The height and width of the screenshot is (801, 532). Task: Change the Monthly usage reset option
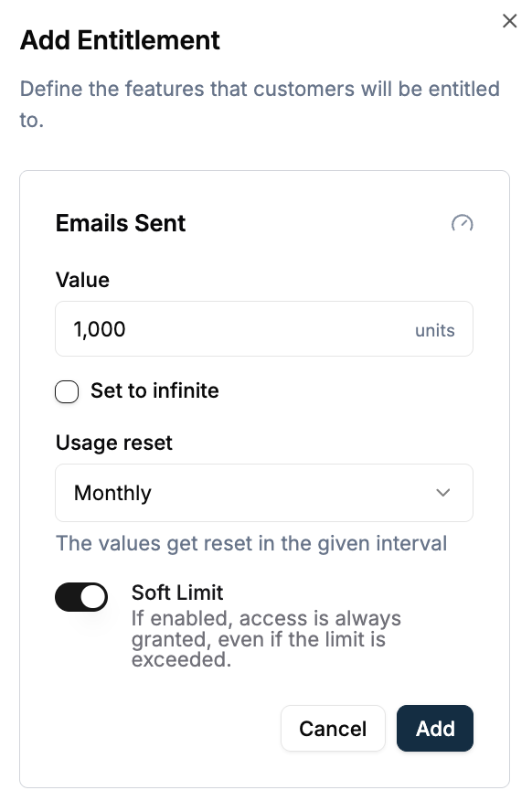pyautogui.click(x=264, y=493)
